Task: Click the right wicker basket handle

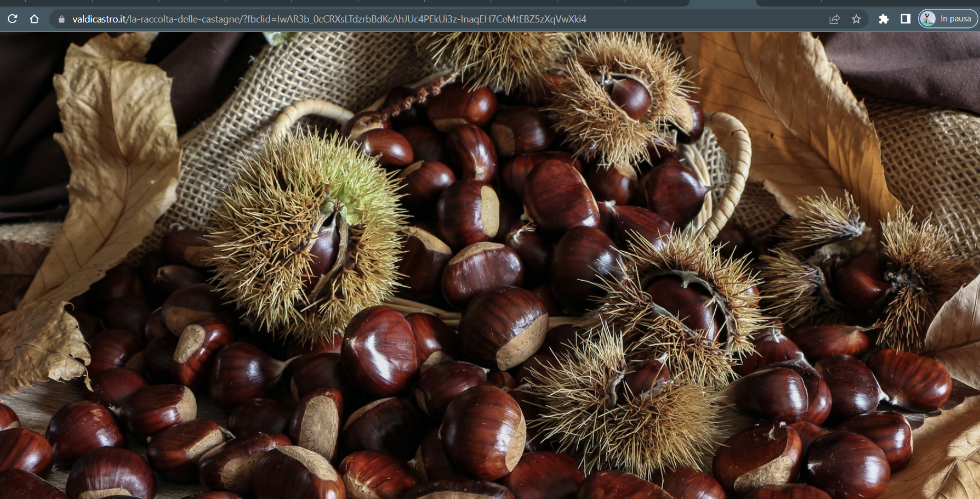Action: 732,170
